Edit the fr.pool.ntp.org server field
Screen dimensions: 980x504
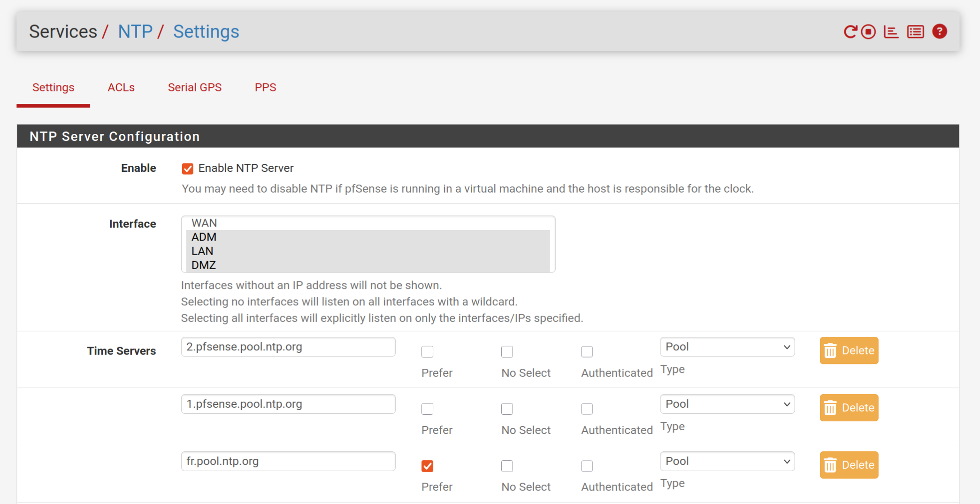pyautogui.click(x=288, y=461)
